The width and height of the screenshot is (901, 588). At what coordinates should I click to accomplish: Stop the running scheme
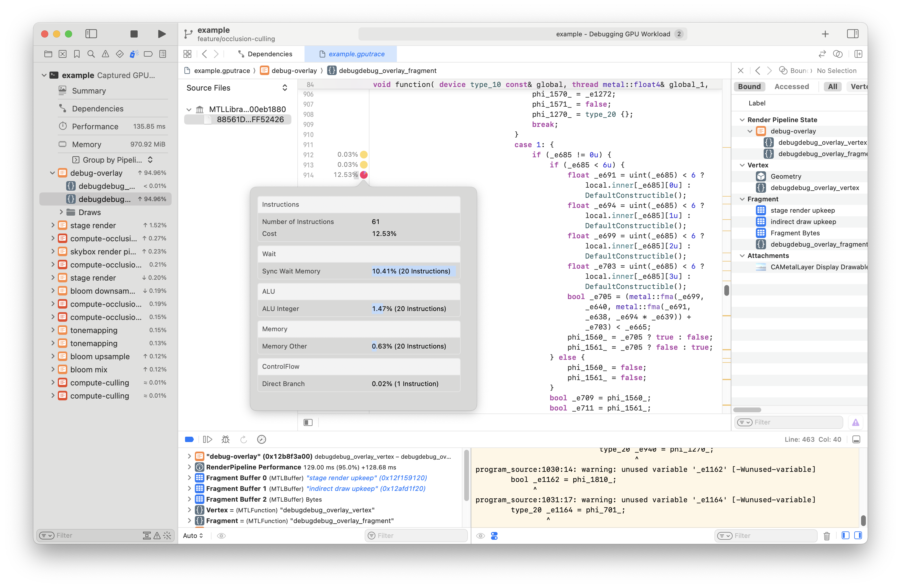tap(134, 34)
